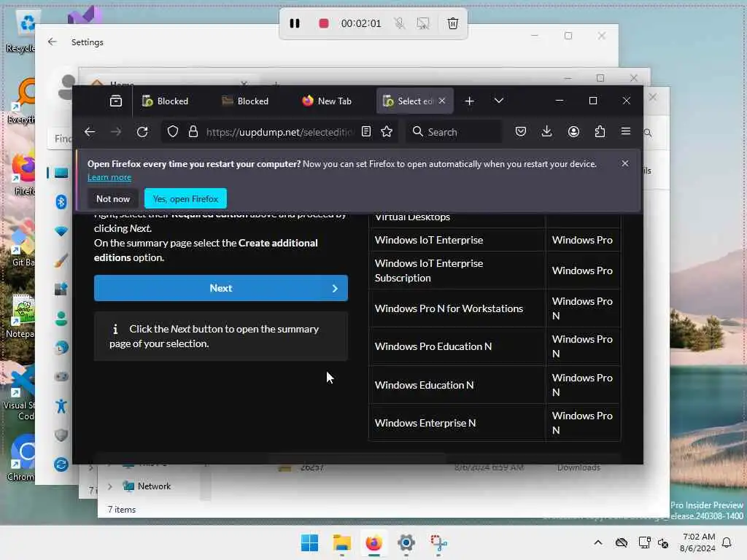Toggle the recorder's crossed-out screen icon
The image size is (747, 560).
422,23
